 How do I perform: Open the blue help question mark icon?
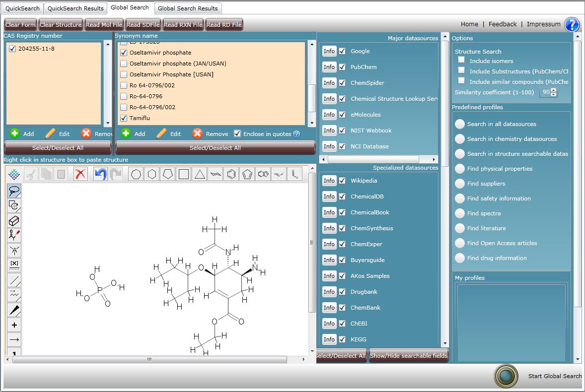pyautogui.click(x=572, y=24)
